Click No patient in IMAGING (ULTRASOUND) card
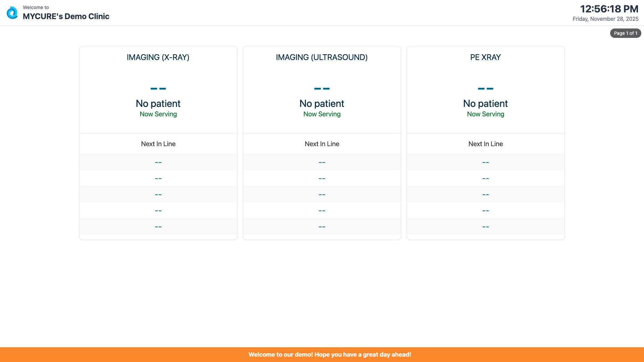 [322, 104]
